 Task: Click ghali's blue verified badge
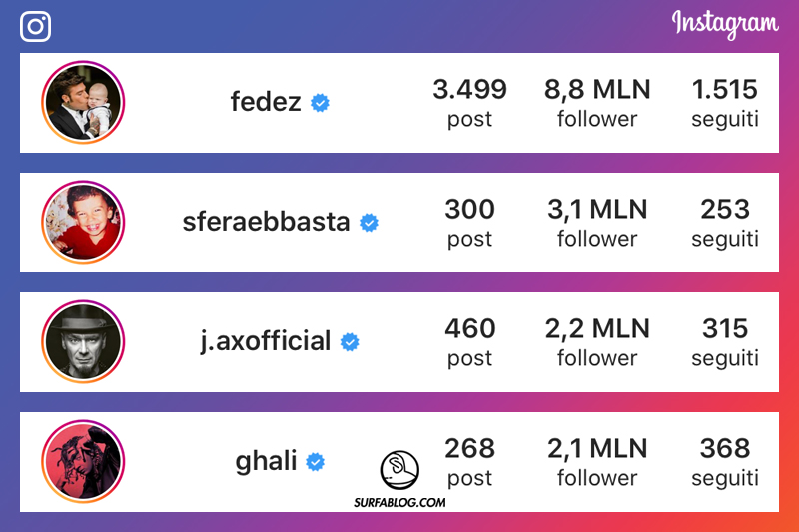click(x=316, y=461)
